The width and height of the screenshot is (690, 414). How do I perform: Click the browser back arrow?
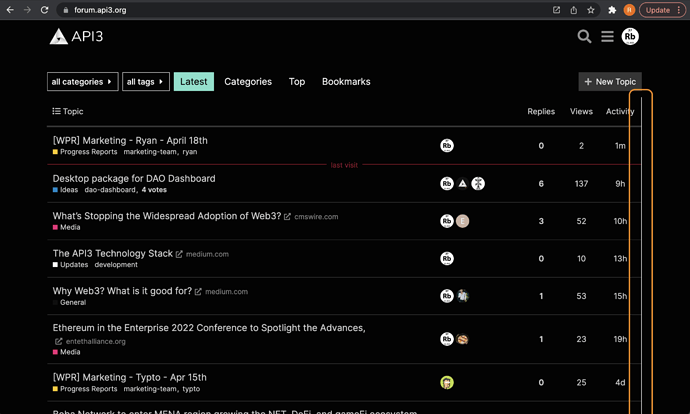(10, 10)
